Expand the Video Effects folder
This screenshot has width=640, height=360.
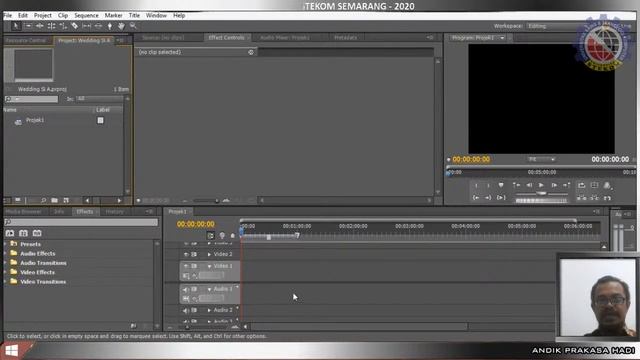point(5,272)
